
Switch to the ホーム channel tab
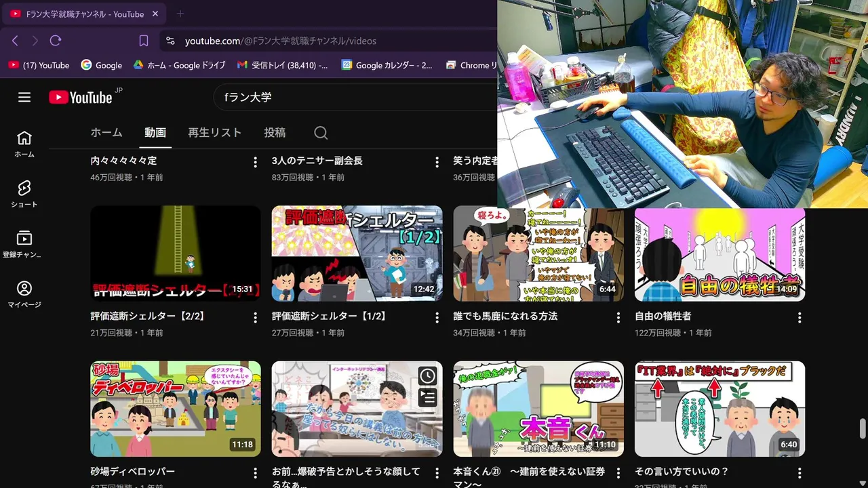pyautogui.click(x=106, y=133)
